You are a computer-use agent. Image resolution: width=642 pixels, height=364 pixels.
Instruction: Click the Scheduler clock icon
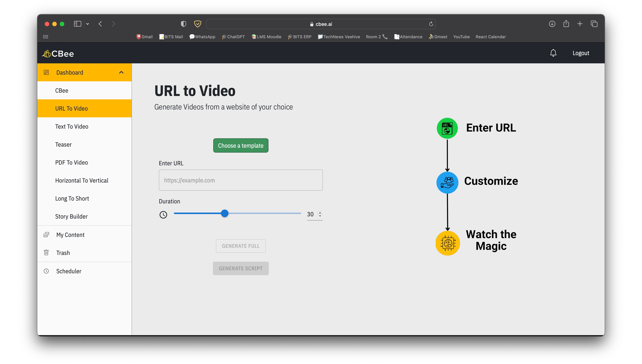pyautogui.click(x=46, y=271)
